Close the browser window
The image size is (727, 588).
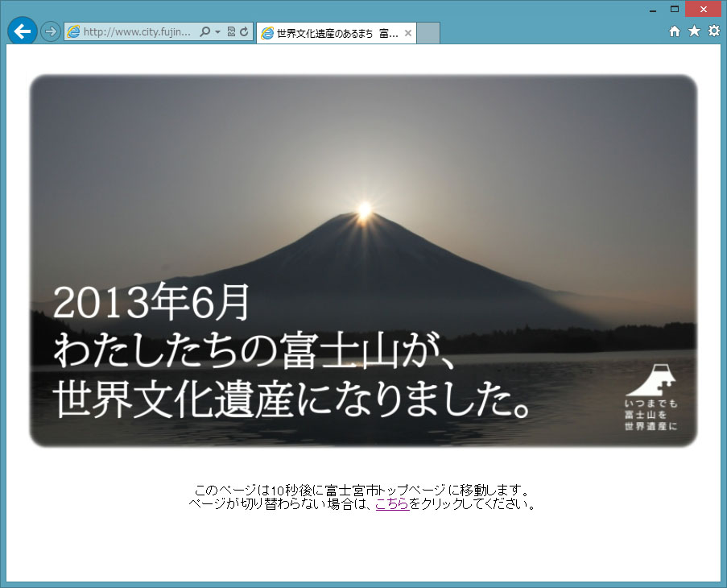pyautogui.click(x=704, y=10)
